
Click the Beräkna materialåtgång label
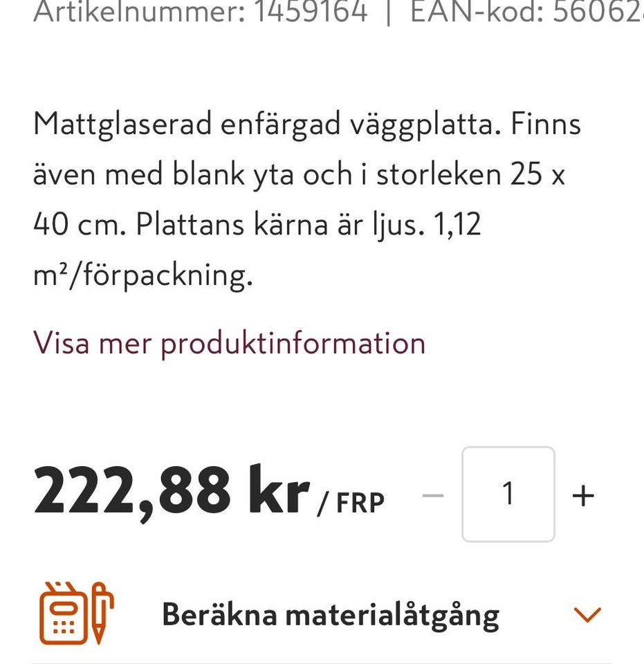click(x=330, y=614)
